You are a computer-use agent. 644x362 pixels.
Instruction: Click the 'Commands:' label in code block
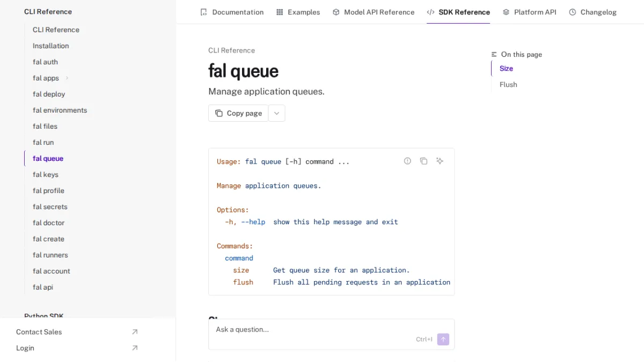pos(235,246)
